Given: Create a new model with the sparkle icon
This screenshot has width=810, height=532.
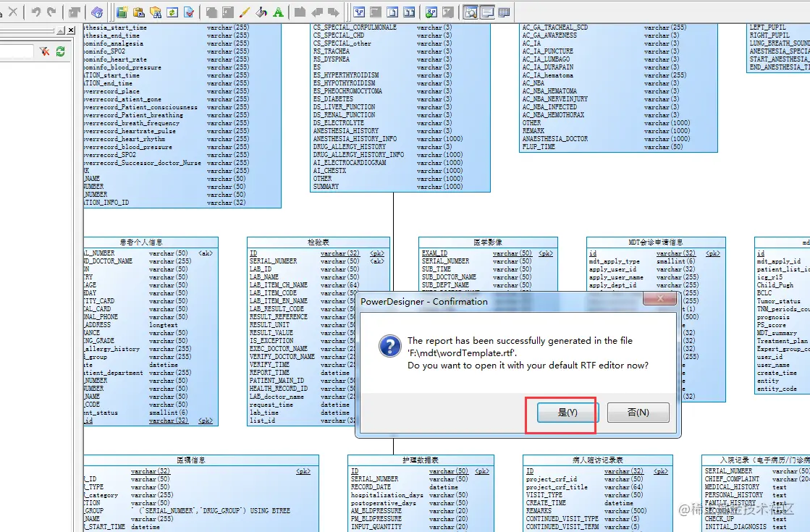Looking at the screenshot, I should click(x=122, y=12).
